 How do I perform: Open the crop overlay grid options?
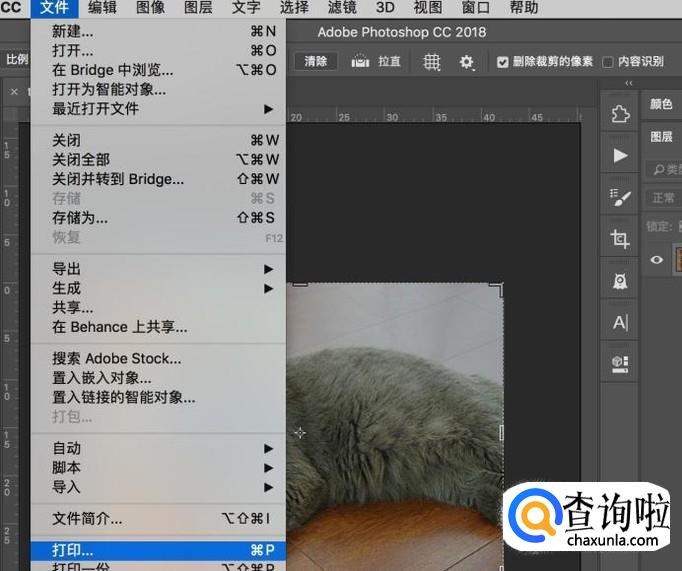(x=432, y=62)
